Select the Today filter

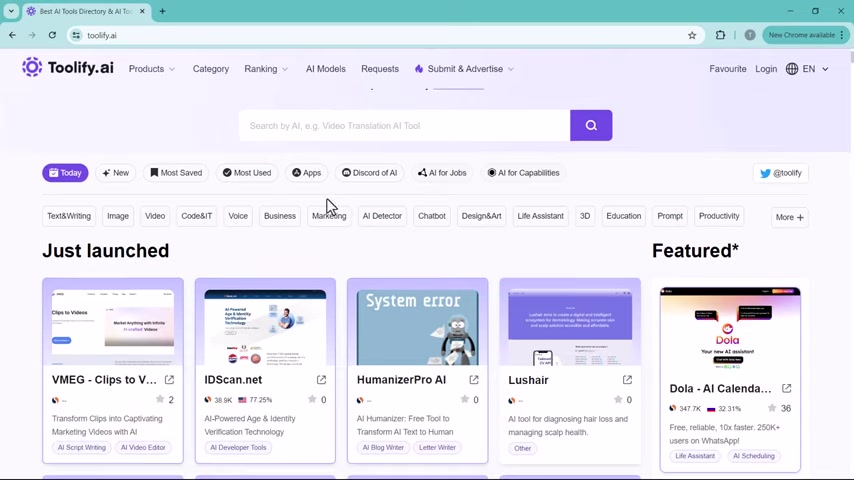click(x=65, y=173)
